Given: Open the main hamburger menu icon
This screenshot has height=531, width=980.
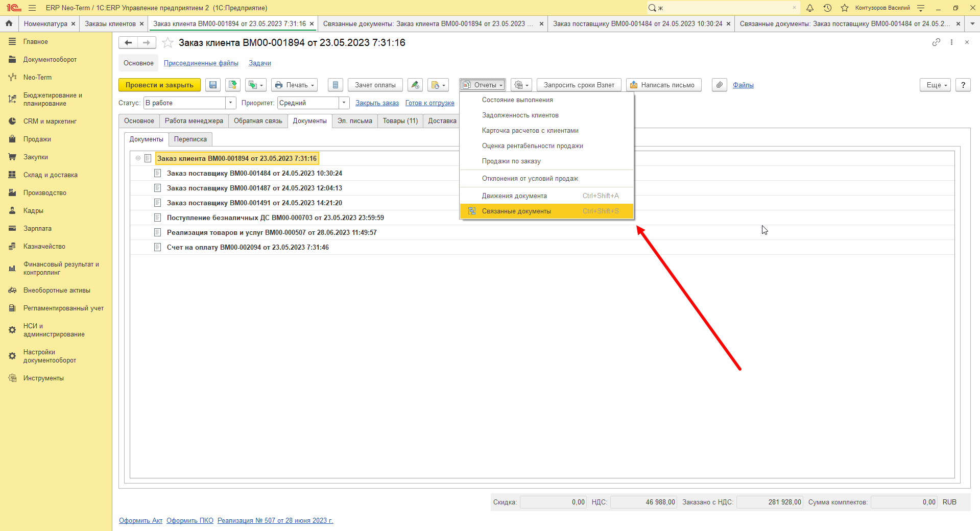Looking at the screenshot, I should (x=32, y=8).
